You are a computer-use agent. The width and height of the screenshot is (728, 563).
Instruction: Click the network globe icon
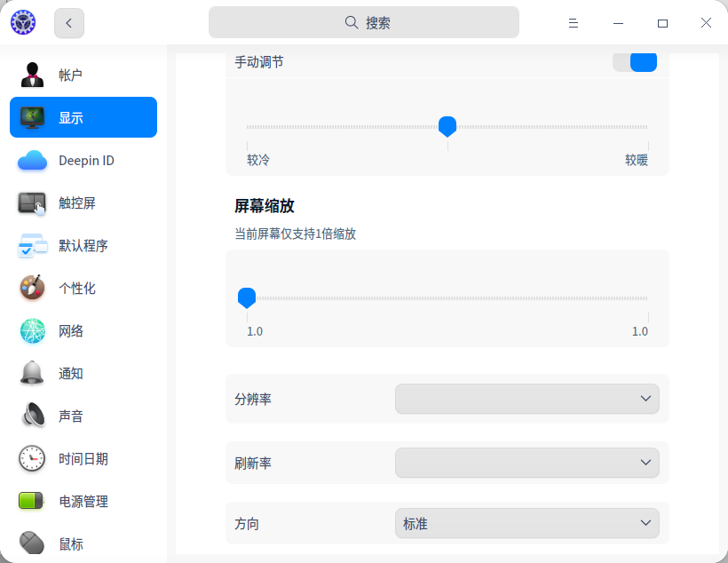(33, 331)
